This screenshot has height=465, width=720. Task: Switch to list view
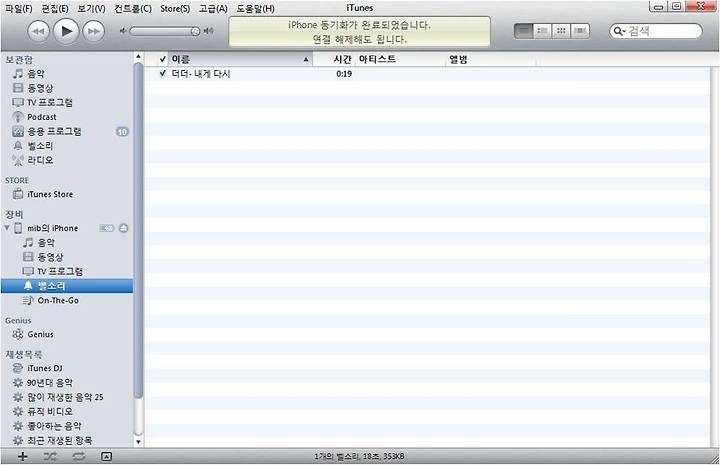(523, 31)
